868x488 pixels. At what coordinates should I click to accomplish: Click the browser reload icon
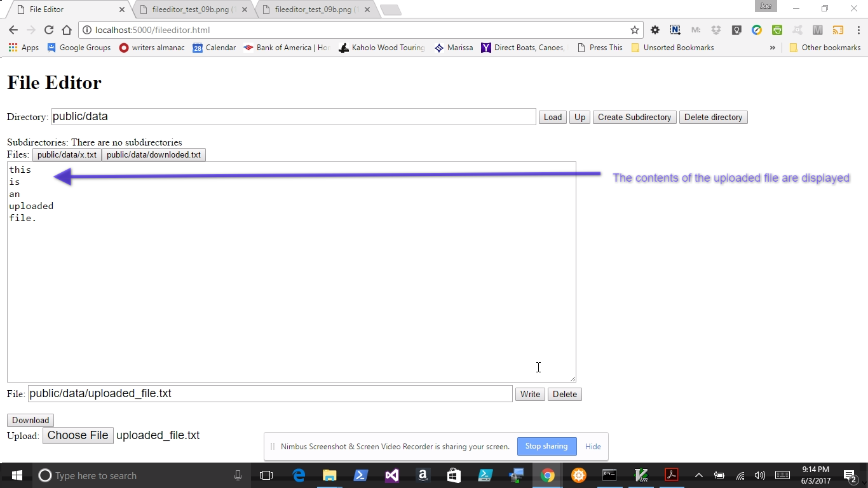49,30
